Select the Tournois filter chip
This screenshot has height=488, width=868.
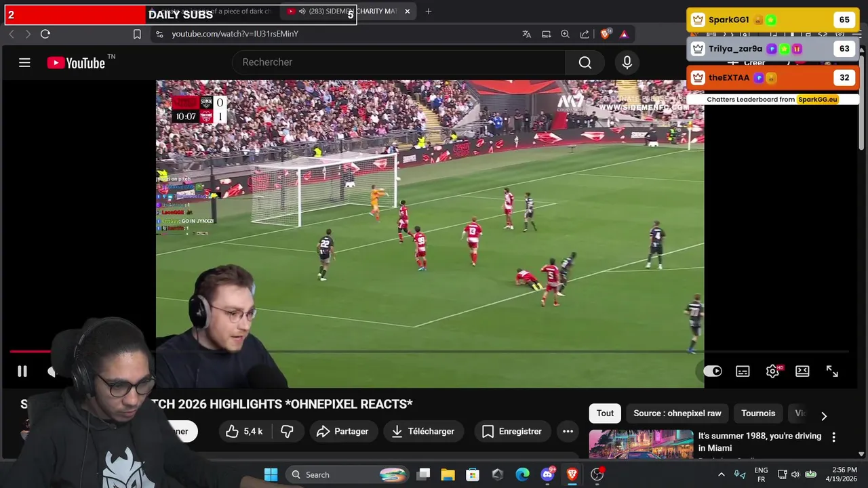point(758,413)
